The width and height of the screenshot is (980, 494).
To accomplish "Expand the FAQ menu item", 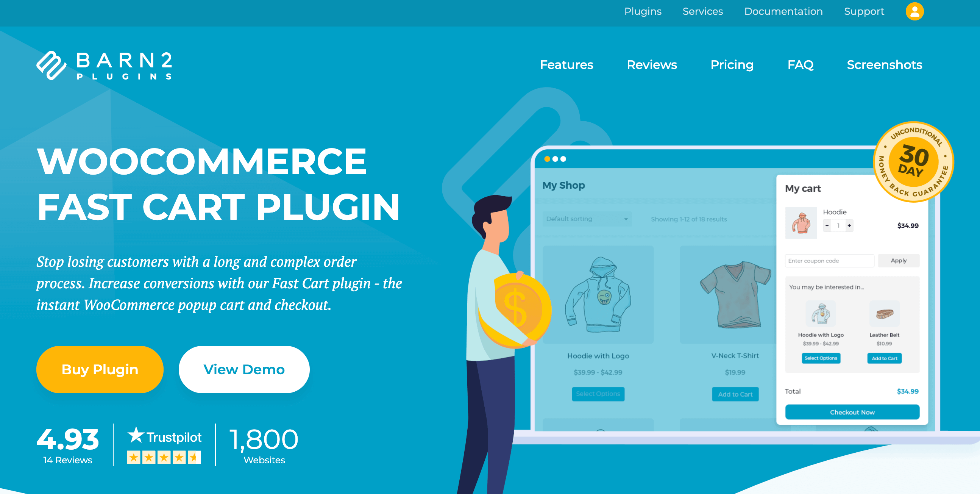I will [801, 64].
